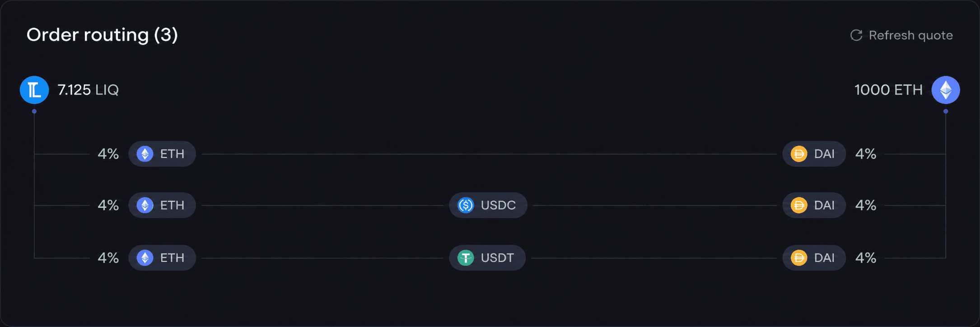
Task: Click the DAI chip label in the top route
Action: click(x=824, y=154)
